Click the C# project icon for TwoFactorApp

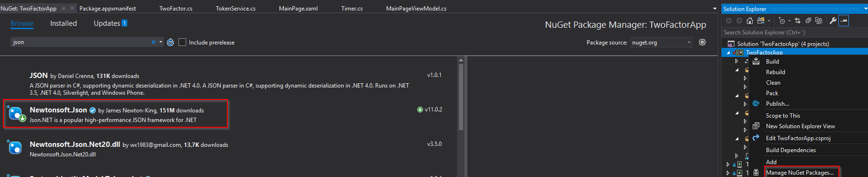pyautogui.click(x=740, y=53)
